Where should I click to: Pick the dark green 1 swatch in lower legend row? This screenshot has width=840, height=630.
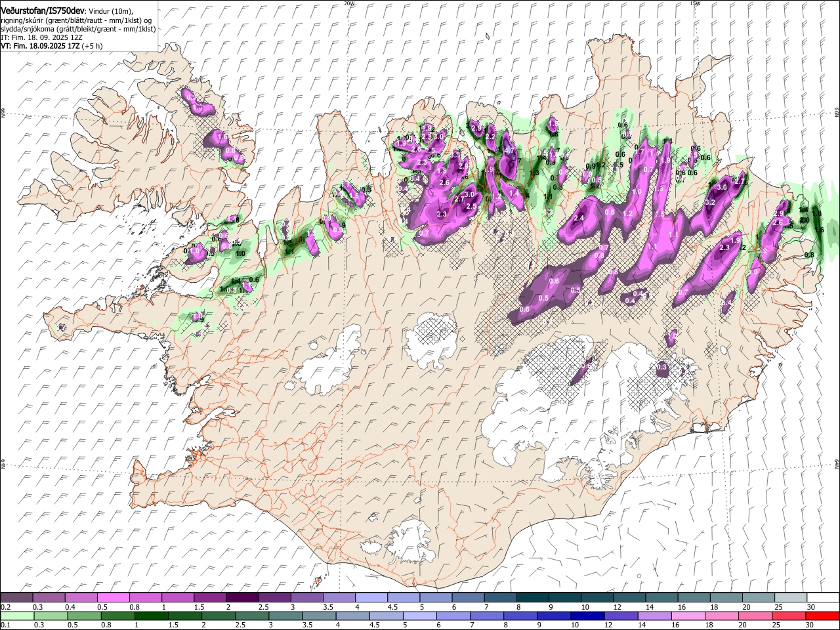point(151,616)
